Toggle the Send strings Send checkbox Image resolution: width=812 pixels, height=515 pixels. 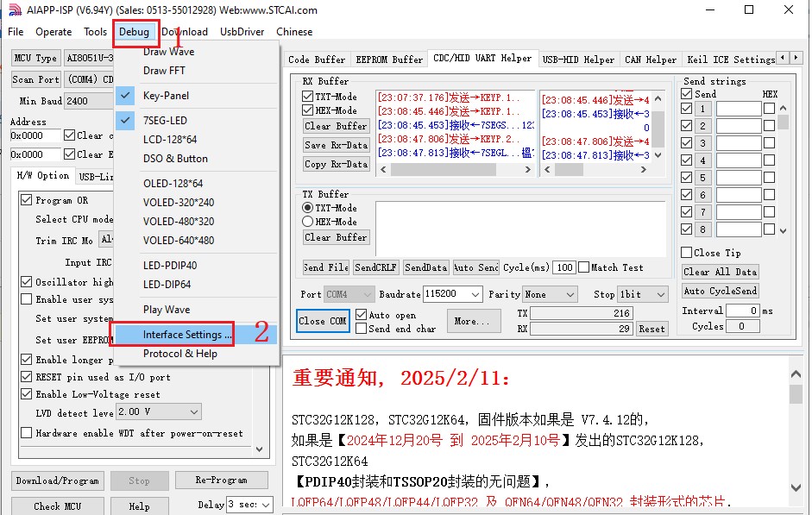686,94
